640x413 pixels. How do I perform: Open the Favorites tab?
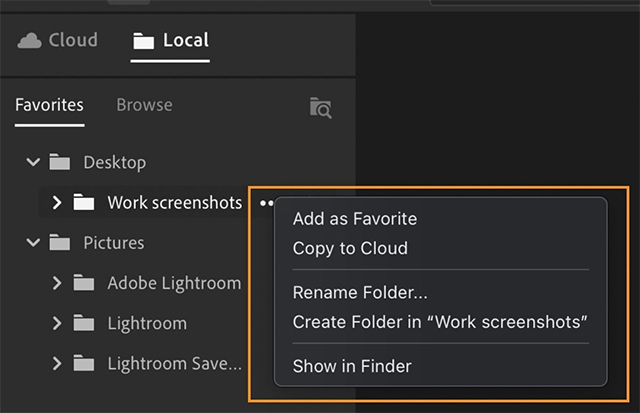tap(49, 105)
